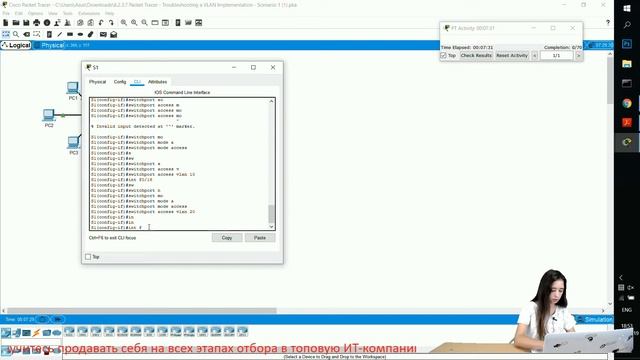Viewport: 640px width, 360px height.
Task: Open the Attributes tab in S1 window
Action: click(x=158, y=82)
